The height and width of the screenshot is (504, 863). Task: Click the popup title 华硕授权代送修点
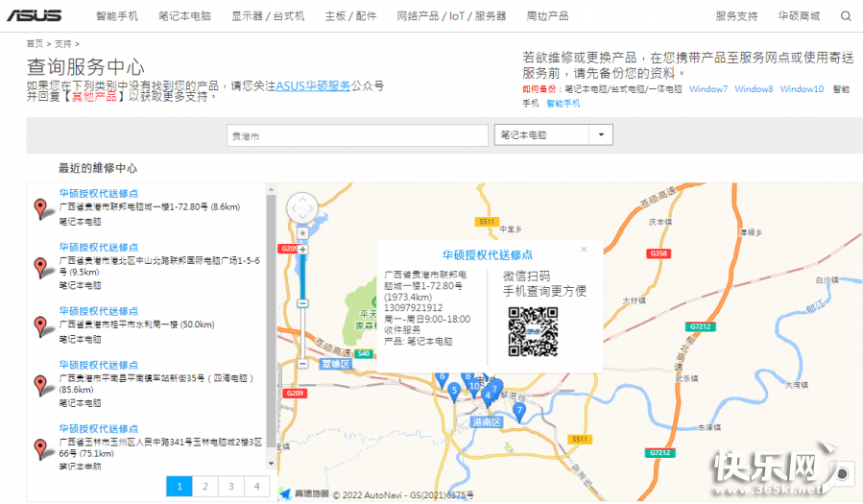[488, 254]
